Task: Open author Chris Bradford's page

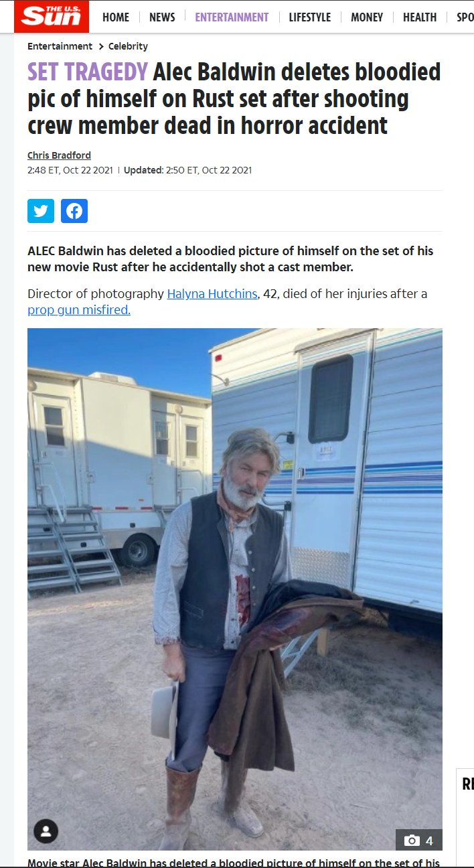Action: (59, 155)
